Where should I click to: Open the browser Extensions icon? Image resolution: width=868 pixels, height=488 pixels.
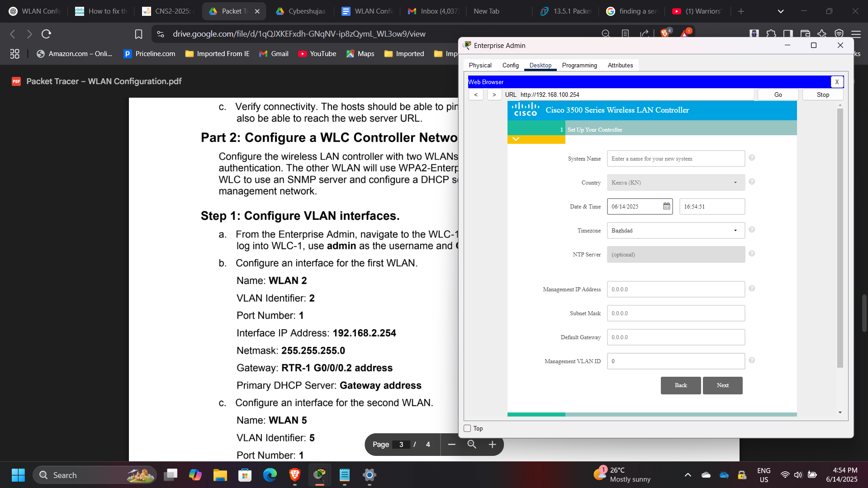771,33
